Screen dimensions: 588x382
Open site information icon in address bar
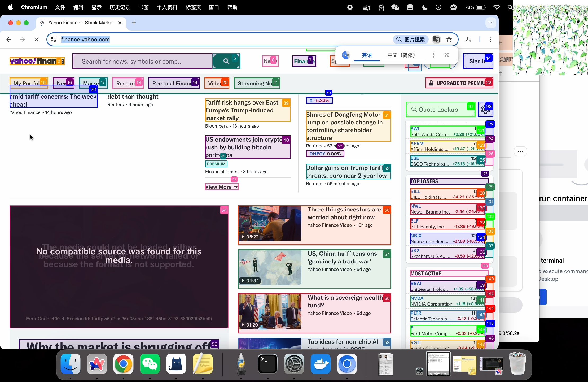tap(54, 40)
